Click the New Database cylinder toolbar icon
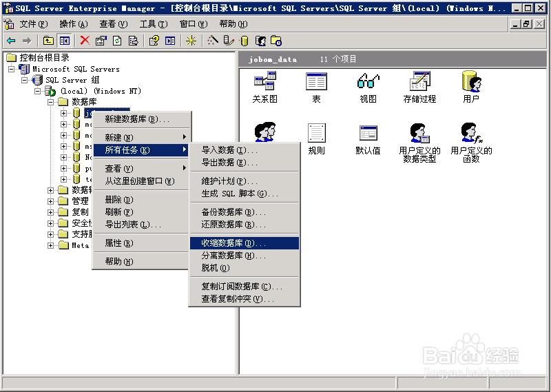551x392 pixels. pos(245,41)
